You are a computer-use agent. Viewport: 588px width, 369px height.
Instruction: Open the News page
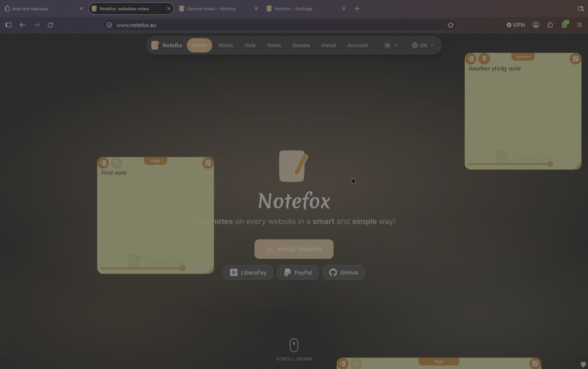point(274,45)
